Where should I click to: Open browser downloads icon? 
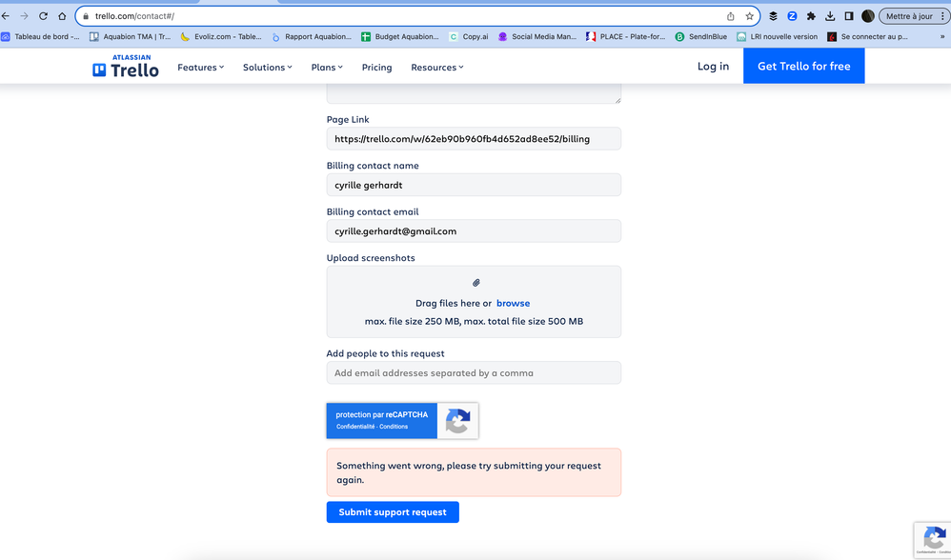tap(830, 16)
